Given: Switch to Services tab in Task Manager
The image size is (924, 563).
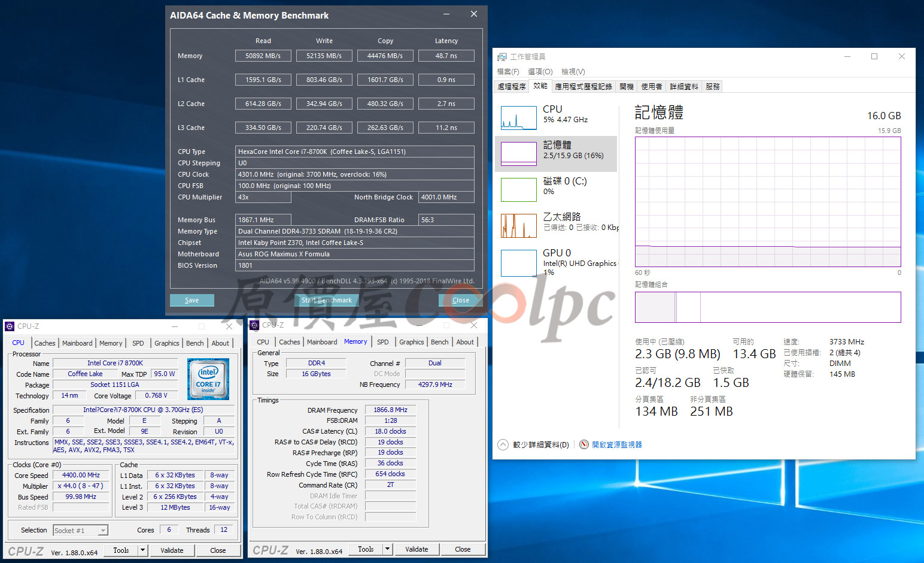Looking at the screenshot, I should 713,86.
